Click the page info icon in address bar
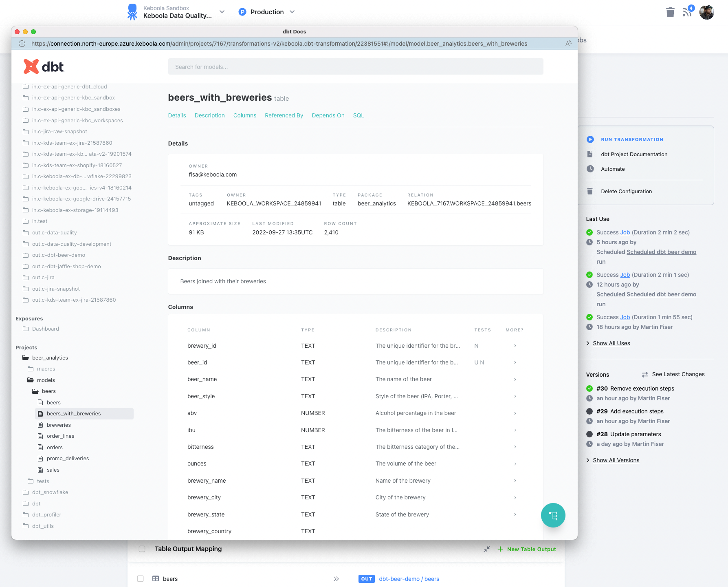This screenshot has height=587, width=728. (x=22, y=44)
